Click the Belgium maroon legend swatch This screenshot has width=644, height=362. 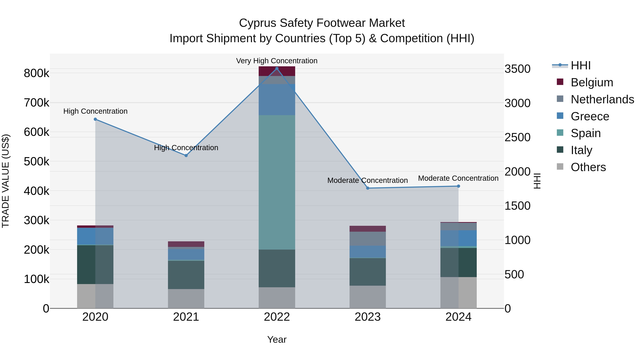tap(560, 82)
